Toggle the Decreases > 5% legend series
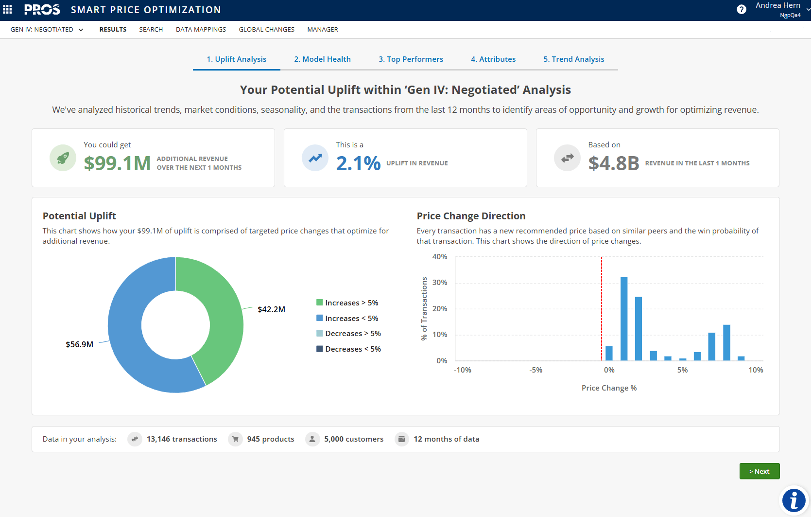 353,334
